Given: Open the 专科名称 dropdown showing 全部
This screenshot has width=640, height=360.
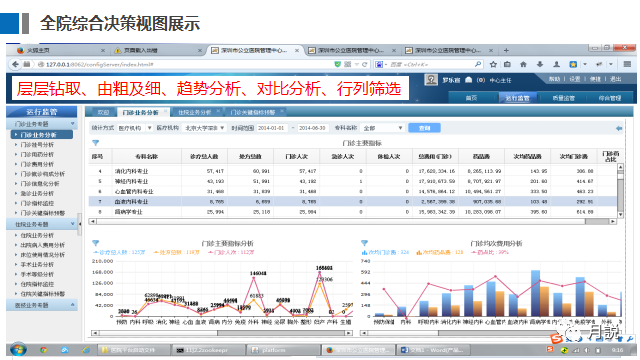Looking at the screenshot, I should [x=383, y=128].
